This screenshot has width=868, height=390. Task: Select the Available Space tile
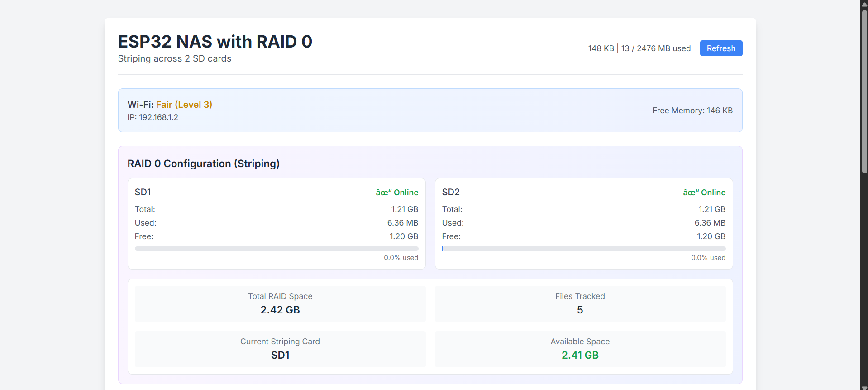[x=580, y=349]
